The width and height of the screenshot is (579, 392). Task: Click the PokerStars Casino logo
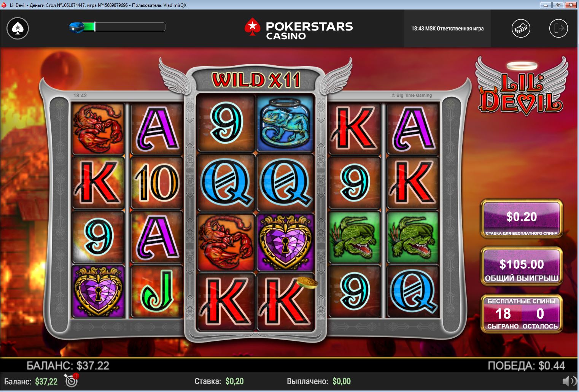[299, 29]
